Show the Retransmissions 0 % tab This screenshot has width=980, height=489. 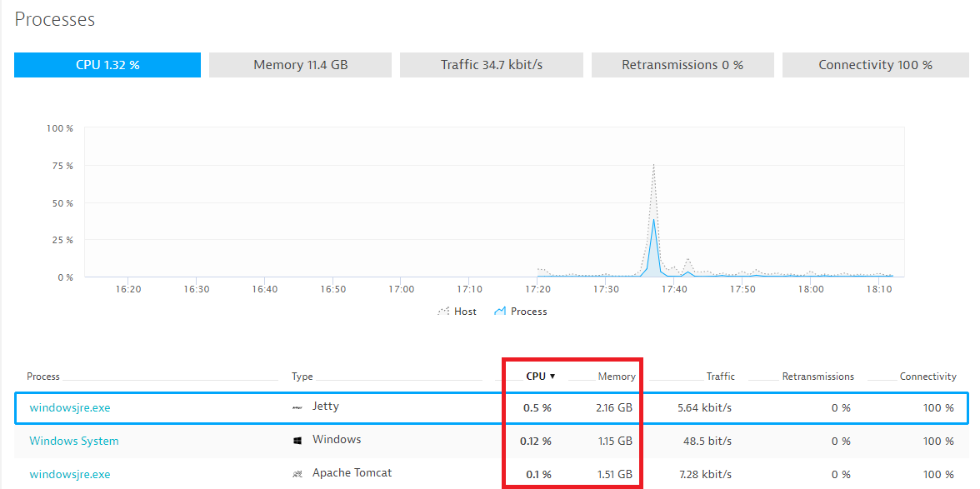coord(682,65)
